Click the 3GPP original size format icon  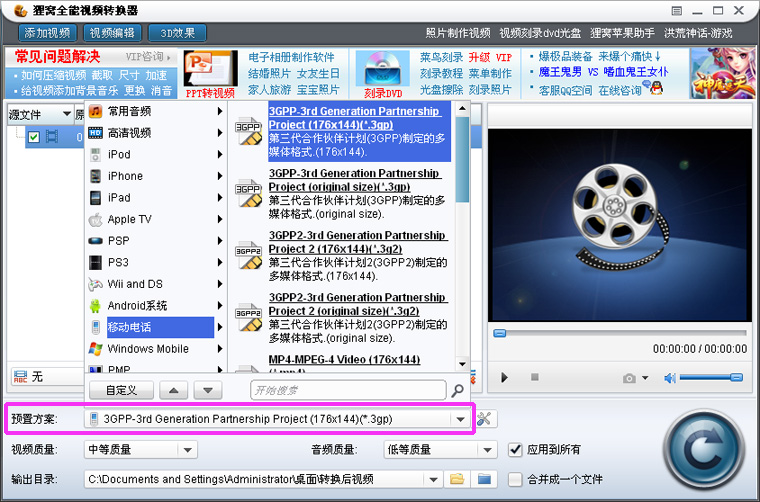pos(249,193)
